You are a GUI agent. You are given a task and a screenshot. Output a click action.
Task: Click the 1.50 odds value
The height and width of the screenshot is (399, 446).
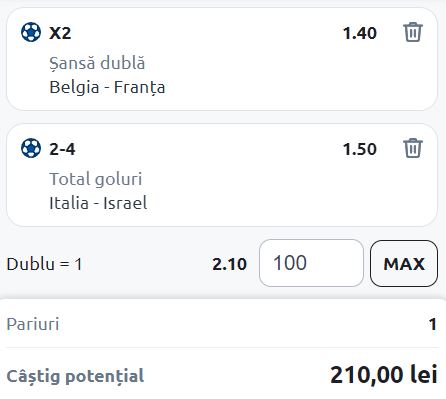coord(360,149)
